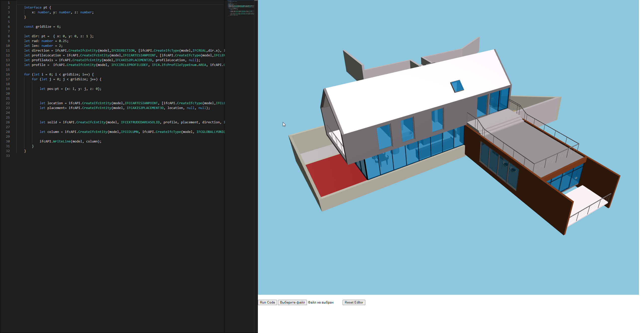
Task: Click the Run Code button
Action: pos(267,302)
